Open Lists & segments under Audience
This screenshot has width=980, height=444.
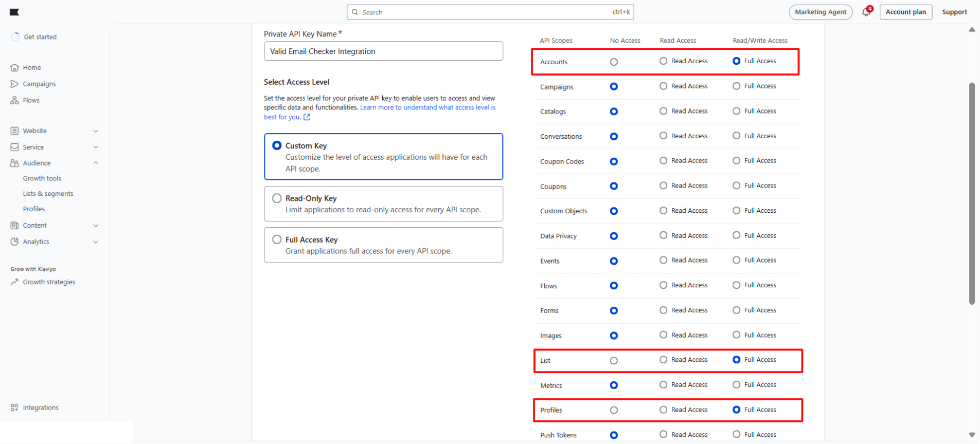point(48,194)
